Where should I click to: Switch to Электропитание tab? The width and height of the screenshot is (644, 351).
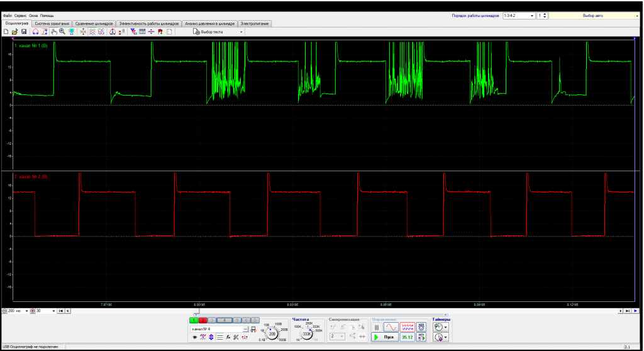255,23
